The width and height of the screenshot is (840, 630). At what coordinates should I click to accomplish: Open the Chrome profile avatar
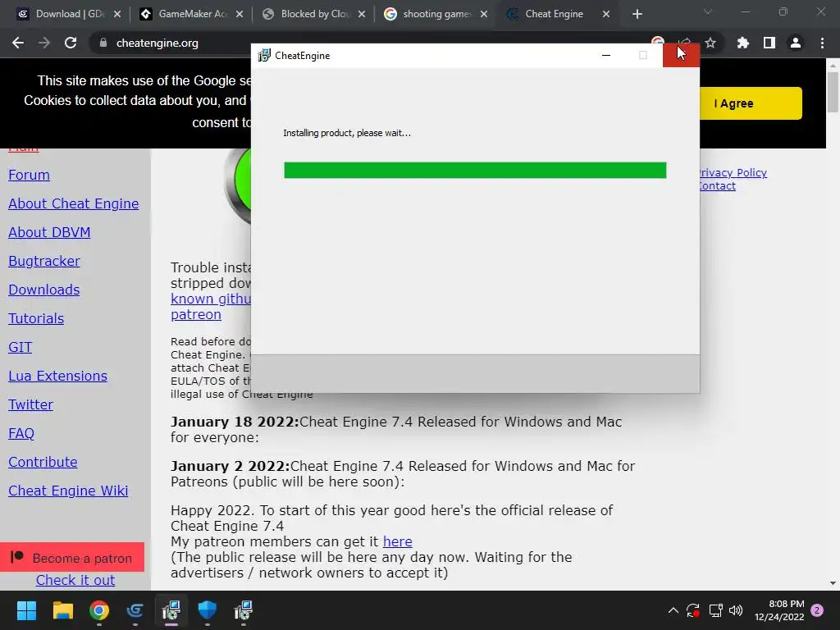coord(796,43)
